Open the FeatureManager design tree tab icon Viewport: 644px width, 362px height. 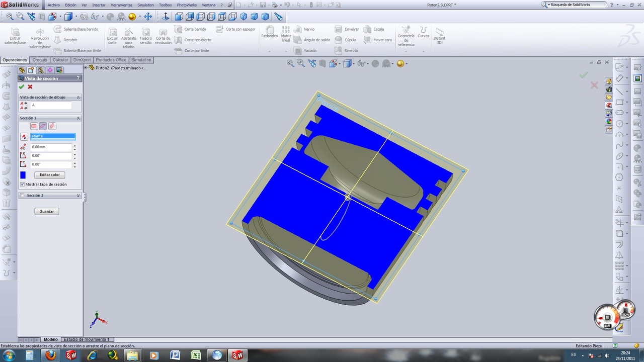pyautogui.click(x=22, y=70)
